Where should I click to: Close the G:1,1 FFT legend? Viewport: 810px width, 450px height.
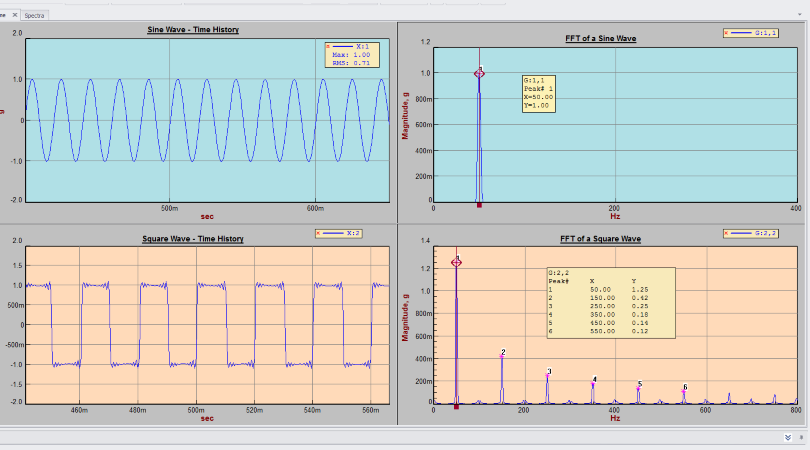point(727,33)
